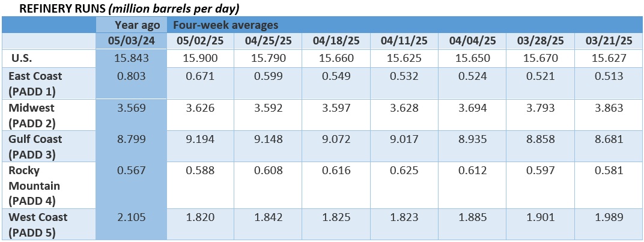
Task: Select the West Coast 03/28/25 value 1.901
Action: 541,217
